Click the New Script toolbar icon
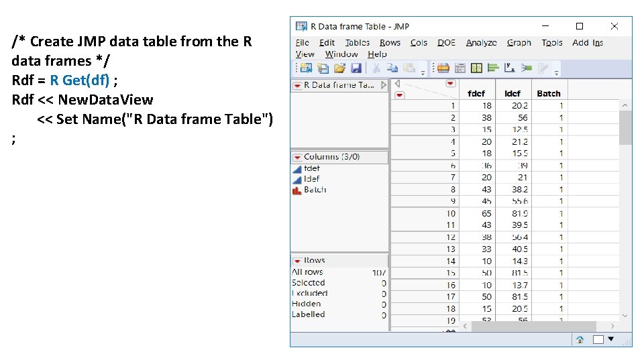 coord(323,68)
